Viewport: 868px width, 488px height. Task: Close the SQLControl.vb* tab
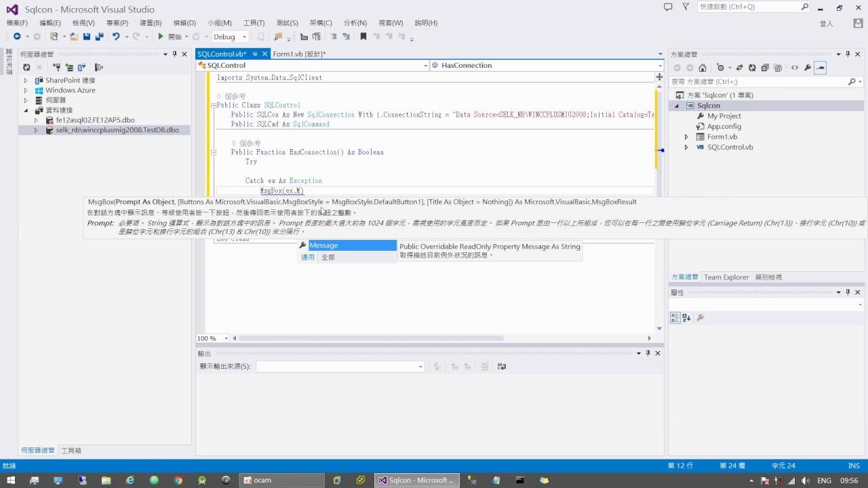264,54
